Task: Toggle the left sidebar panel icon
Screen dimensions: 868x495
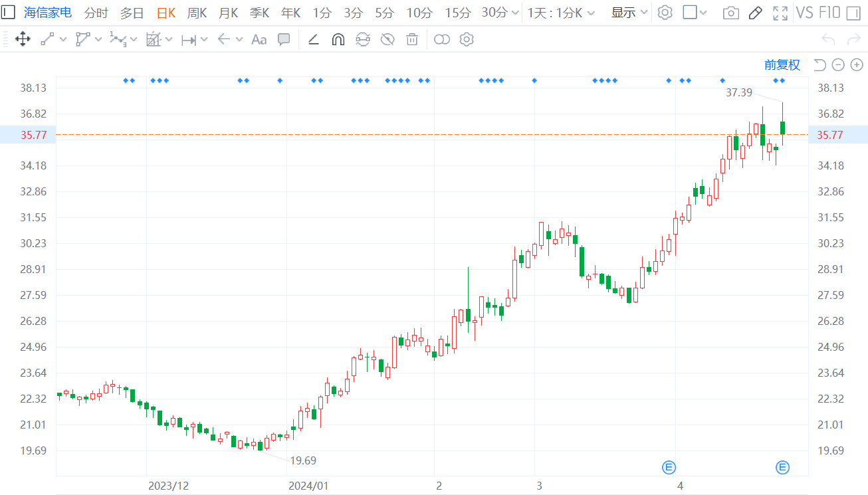Action: click(x=8, y=12)
